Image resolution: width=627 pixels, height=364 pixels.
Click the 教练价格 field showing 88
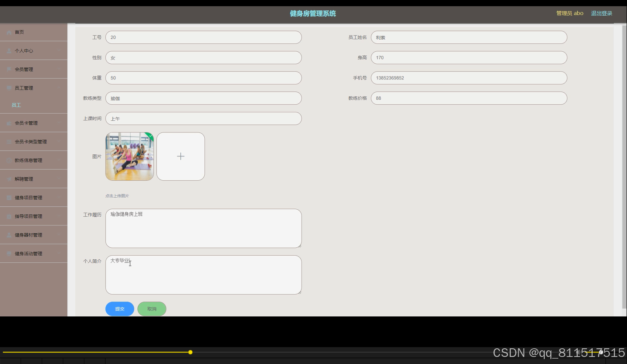(469, 98)
